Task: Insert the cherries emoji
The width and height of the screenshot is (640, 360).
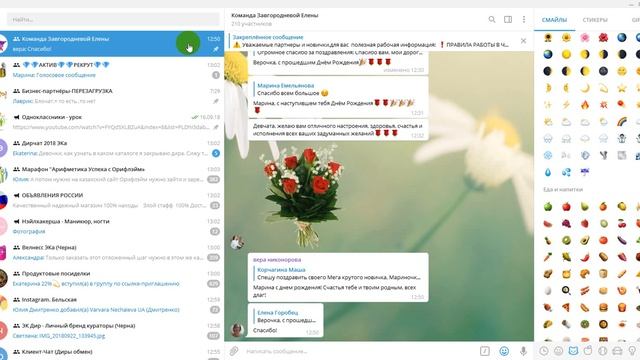Action: tap(622, 223)
